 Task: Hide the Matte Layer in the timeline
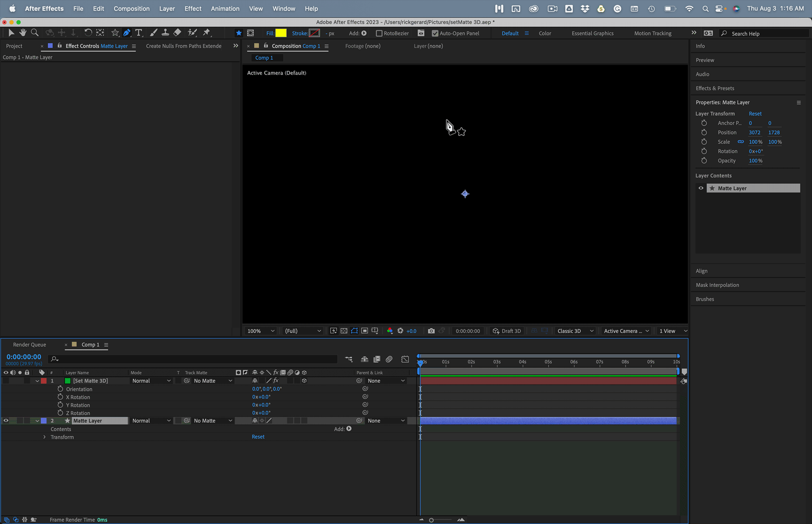point(6,421)
